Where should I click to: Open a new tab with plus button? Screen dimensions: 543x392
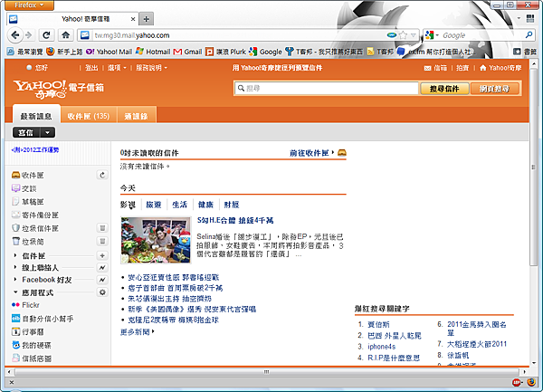[146, 19]
